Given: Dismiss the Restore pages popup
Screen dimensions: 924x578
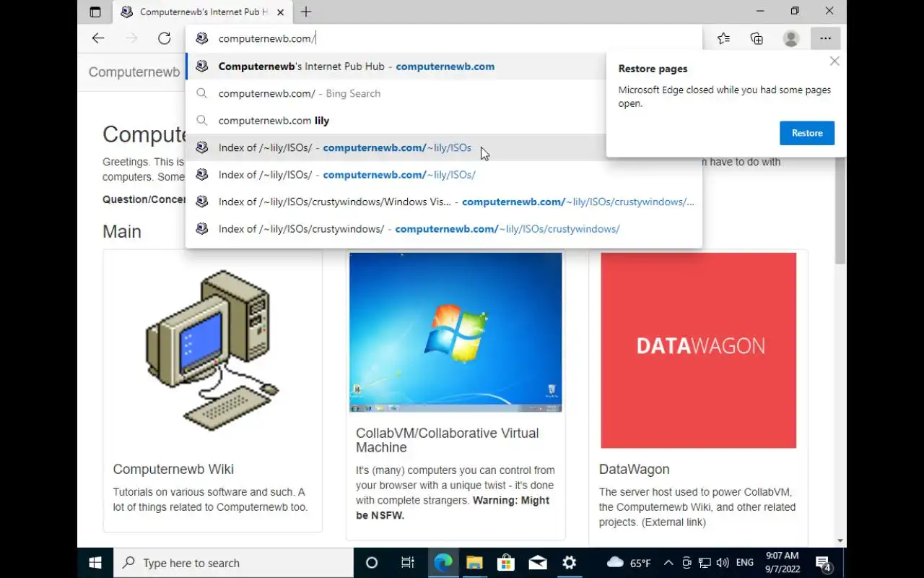Looking at the screenshot, I should [x=834, y=61].
